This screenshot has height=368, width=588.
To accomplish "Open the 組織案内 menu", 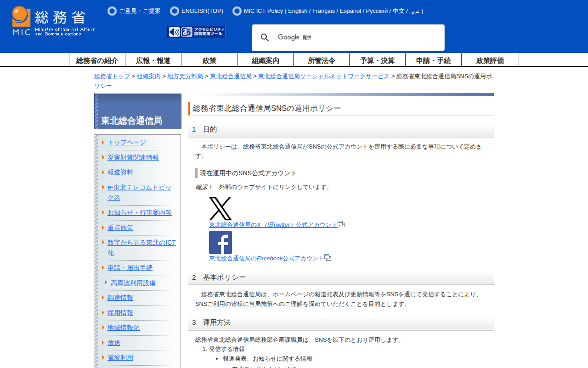I will tap(266, 60).
